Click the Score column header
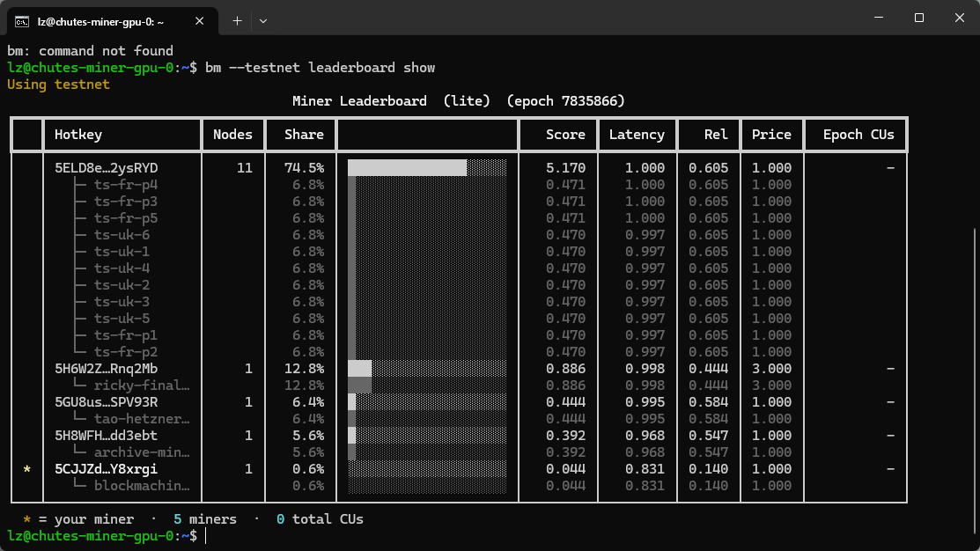 point(565,135)
